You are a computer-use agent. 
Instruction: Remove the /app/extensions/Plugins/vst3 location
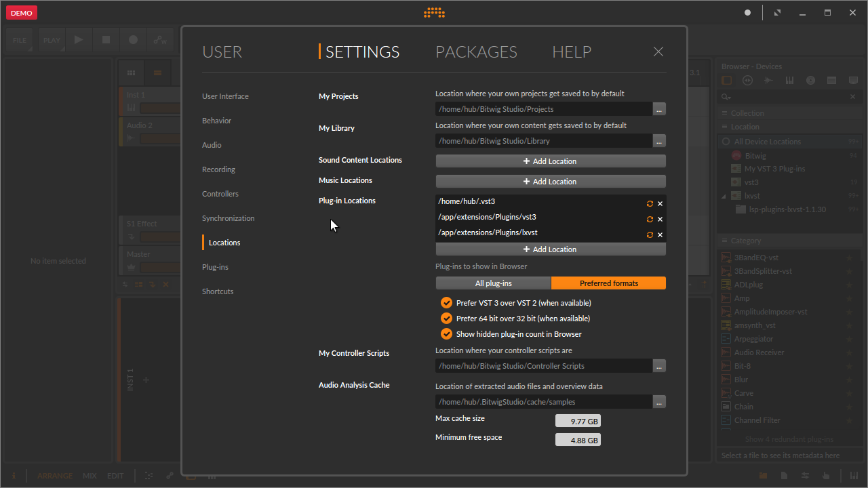tap(660, 219)
